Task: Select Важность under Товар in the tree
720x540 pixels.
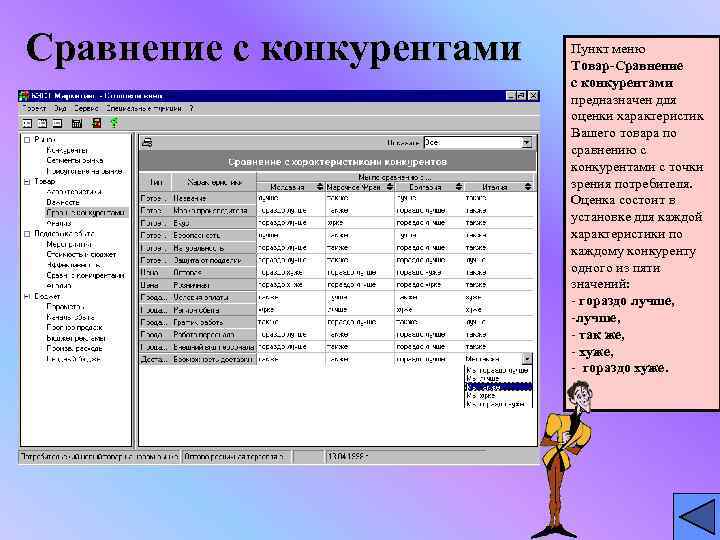Action: tap(63, 202)
